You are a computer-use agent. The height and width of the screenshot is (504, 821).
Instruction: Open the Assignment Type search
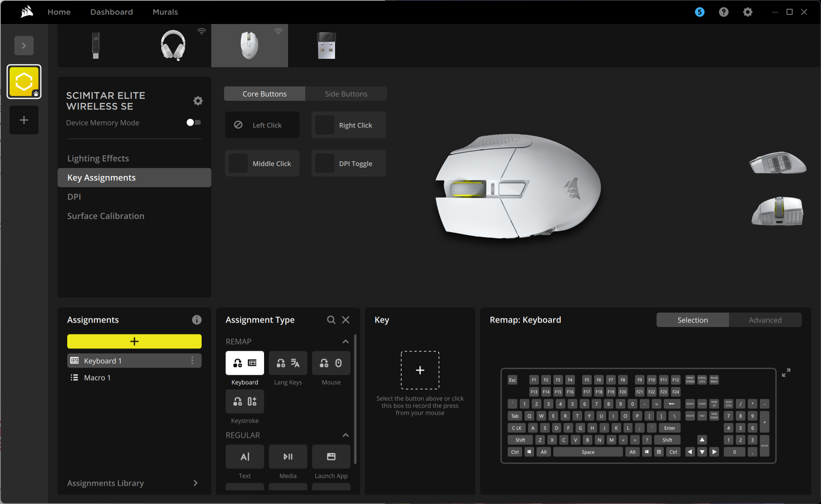click(331, 320)
